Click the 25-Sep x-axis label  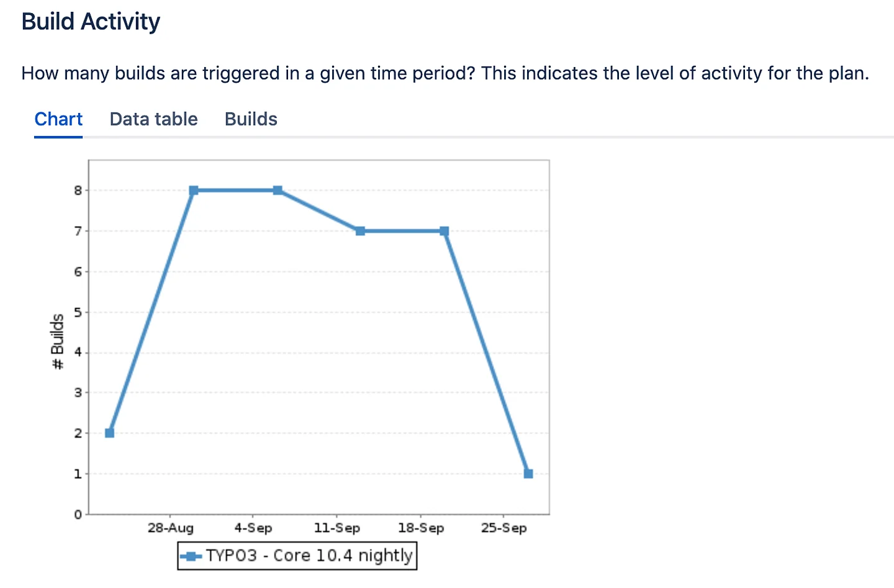pyautogui.click(x=504, y=528)
